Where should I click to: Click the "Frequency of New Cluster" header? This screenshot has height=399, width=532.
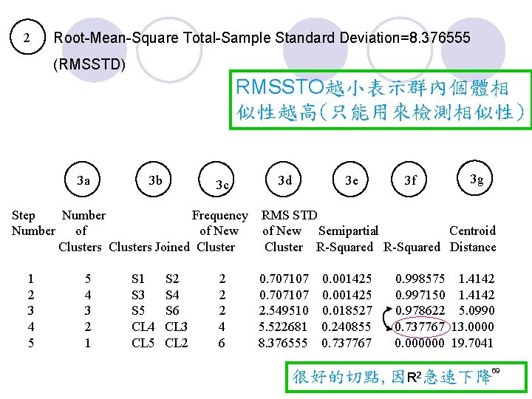point(219,231)
